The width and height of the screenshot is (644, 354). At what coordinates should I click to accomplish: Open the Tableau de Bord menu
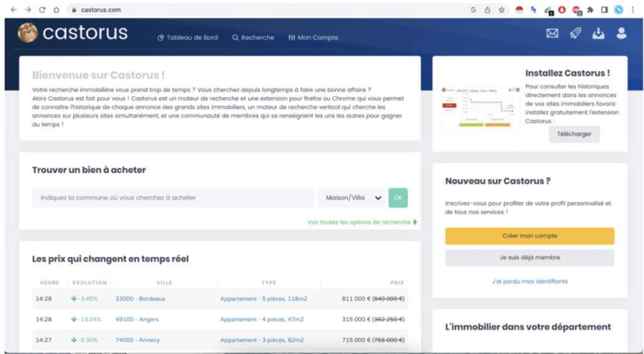point(187,37)
